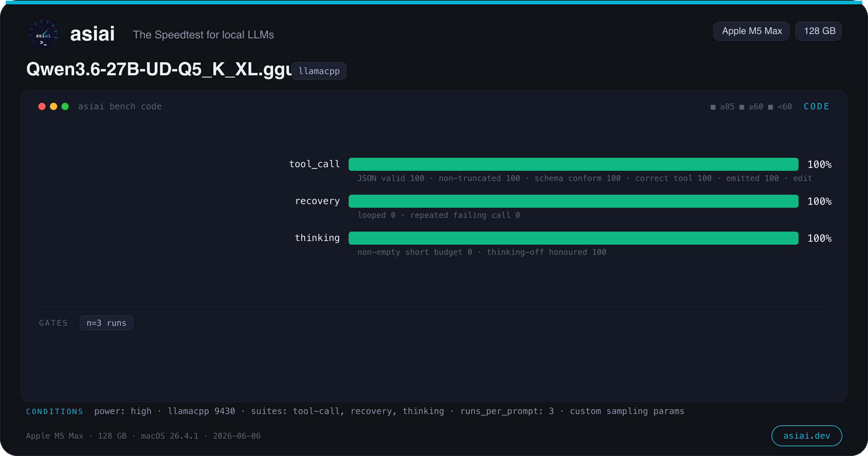The image size is (868, 456).
Task: Click 'correct tool 100' detail text
Action: tap(673, 178)
